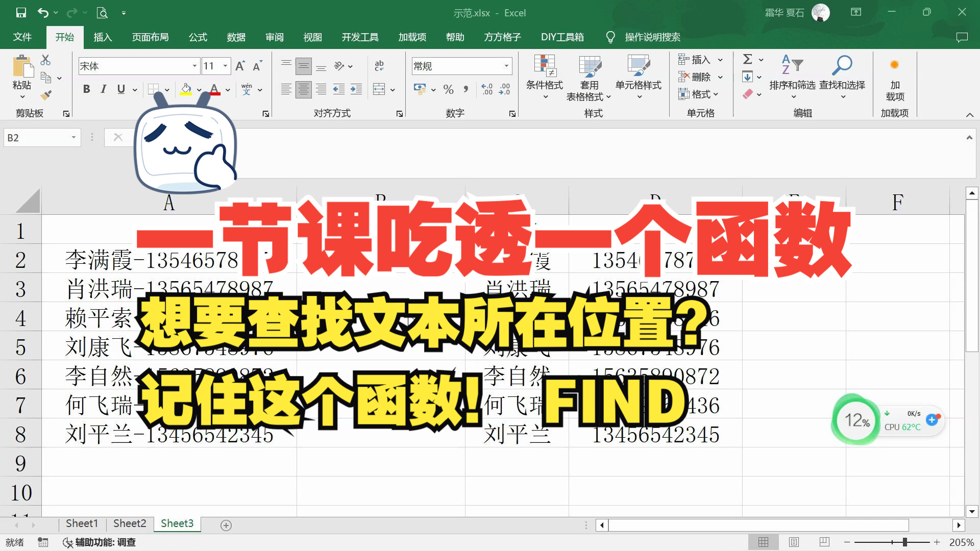Click the Add-ins (加载项) button
Image resolution: width=980 pixels, height=551 pixels.
pos(895,77)
